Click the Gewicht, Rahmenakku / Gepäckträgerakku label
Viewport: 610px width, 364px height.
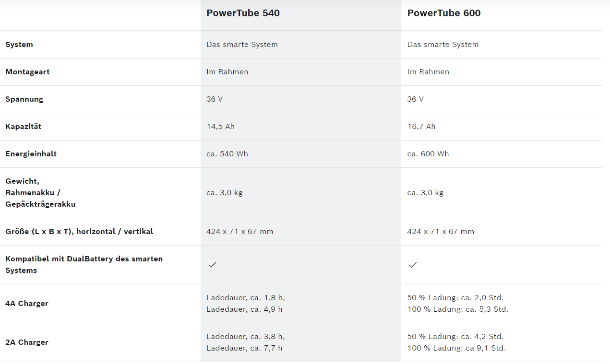(40, 193)
